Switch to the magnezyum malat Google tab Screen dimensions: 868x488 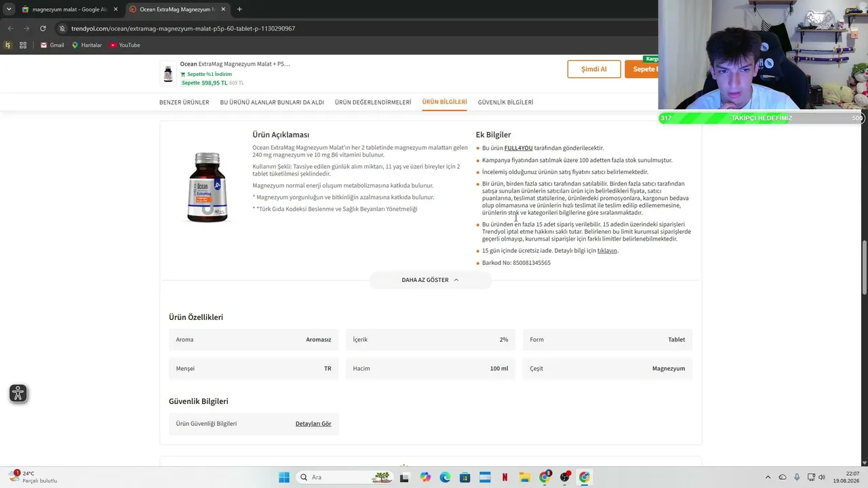69,9
